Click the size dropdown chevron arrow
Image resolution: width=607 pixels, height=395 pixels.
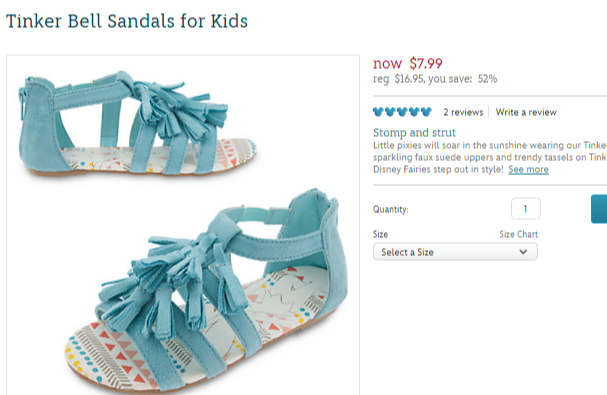tap(523, 252)
